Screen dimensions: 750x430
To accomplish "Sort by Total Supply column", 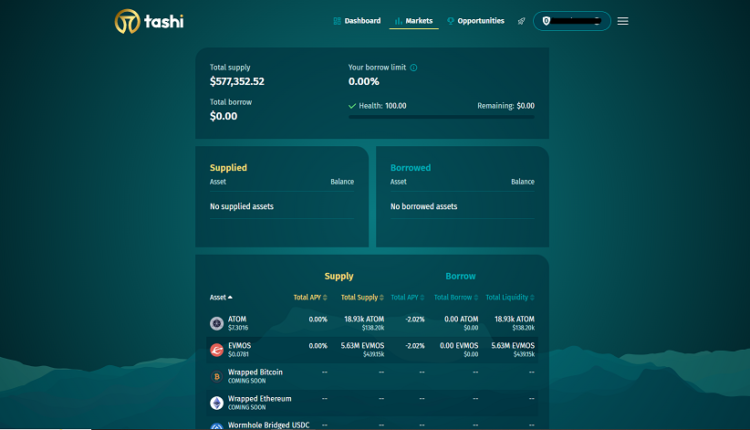I will [362, 297].
